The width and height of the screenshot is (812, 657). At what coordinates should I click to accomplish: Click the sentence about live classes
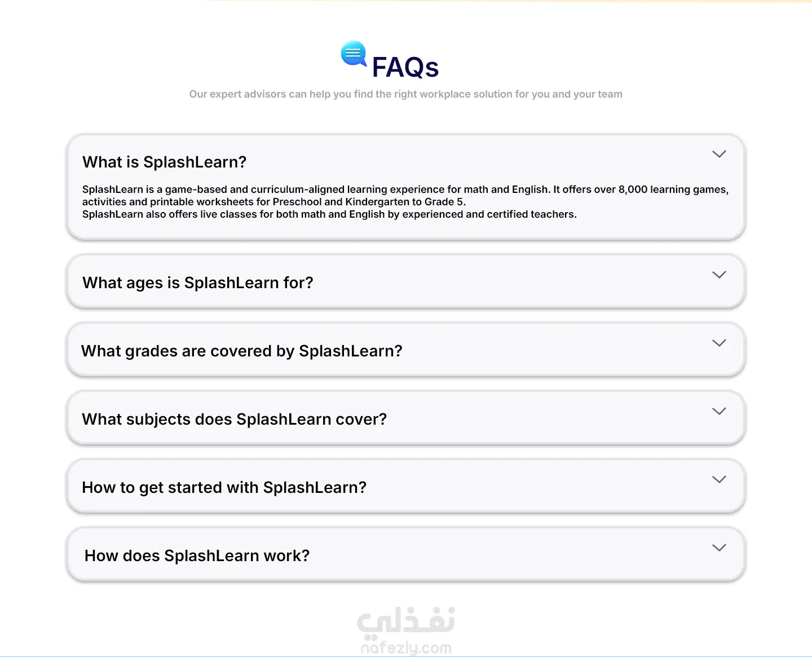coord(329,214)
